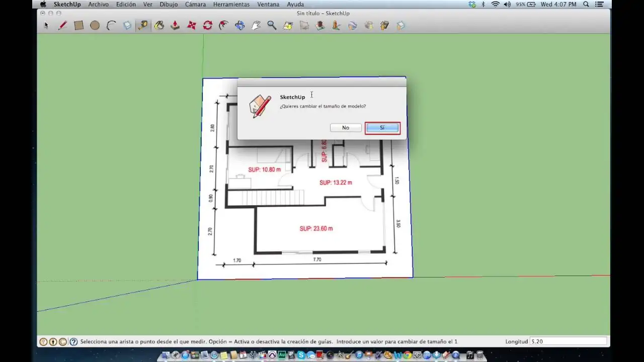Click the Longitud value field
644x362 pixels.
(x=568, y=341)
